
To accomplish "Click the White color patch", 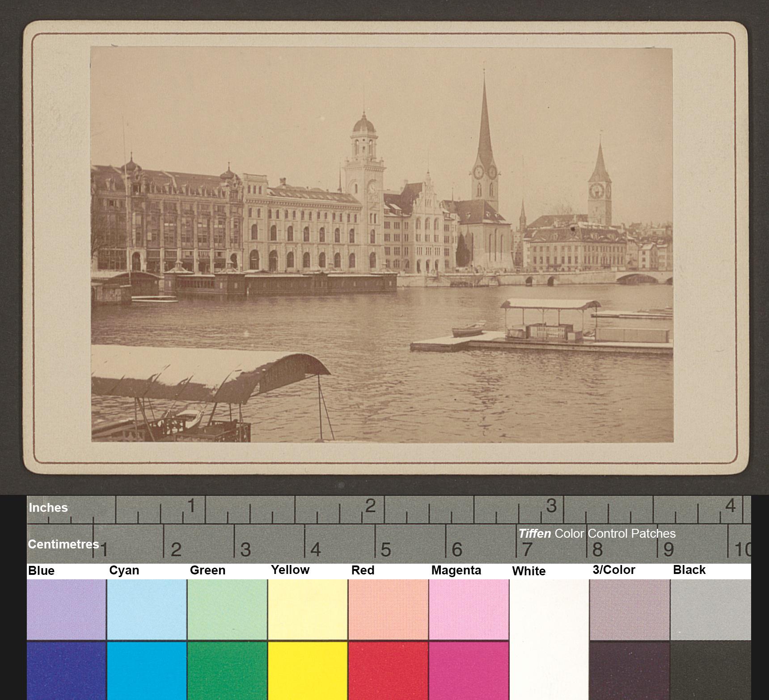I will (549, 640).
